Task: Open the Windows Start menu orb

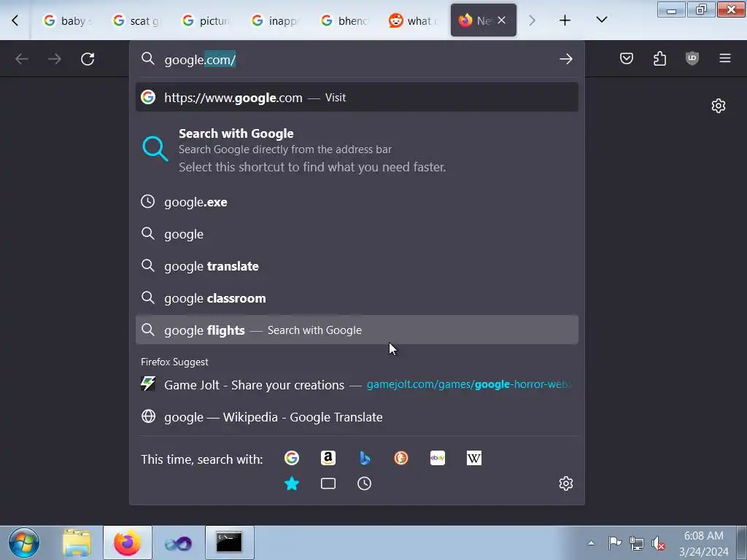Action: point(23,542)
